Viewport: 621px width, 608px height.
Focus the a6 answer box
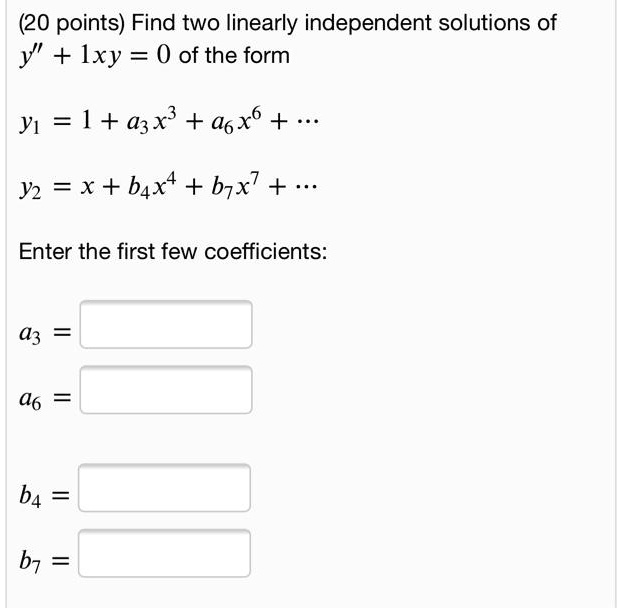coord(166,391)
